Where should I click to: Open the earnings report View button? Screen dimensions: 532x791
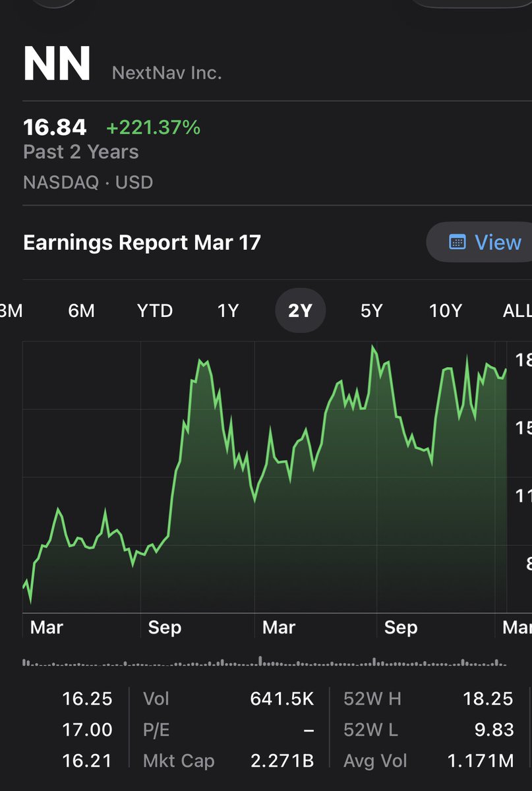coord(479,242)
